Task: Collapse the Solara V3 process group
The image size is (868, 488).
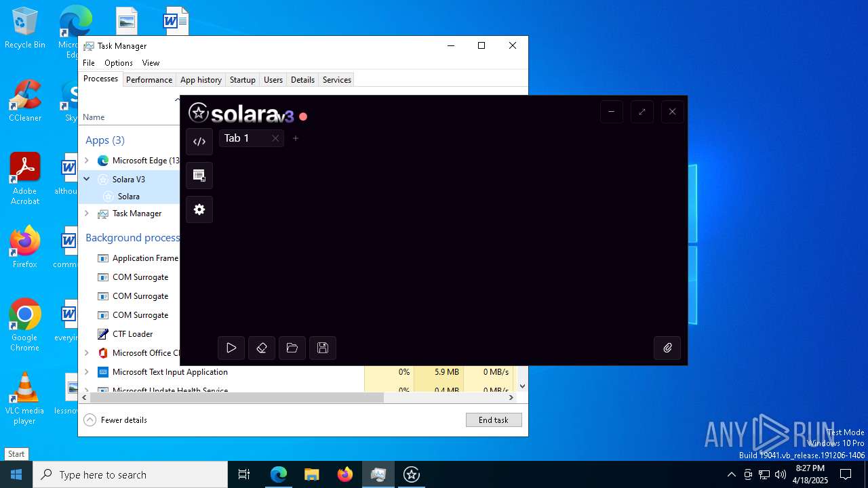Action: click(87, 179)
